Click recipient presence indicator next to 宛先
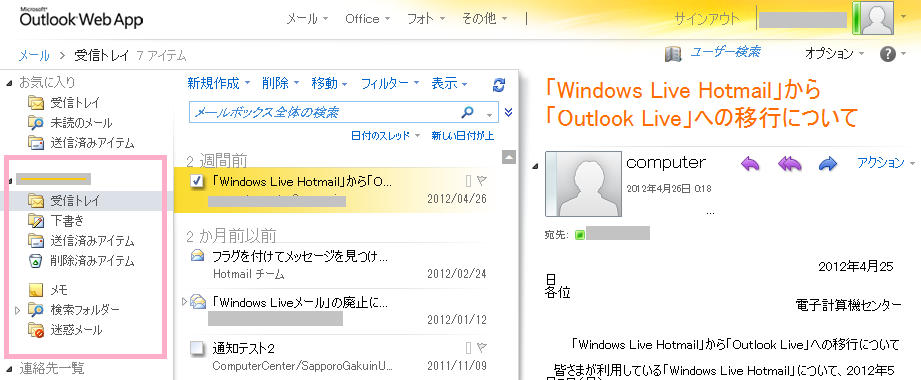Image resolution: width=921 pixels, height=380 pixels. tap(580, 235)
